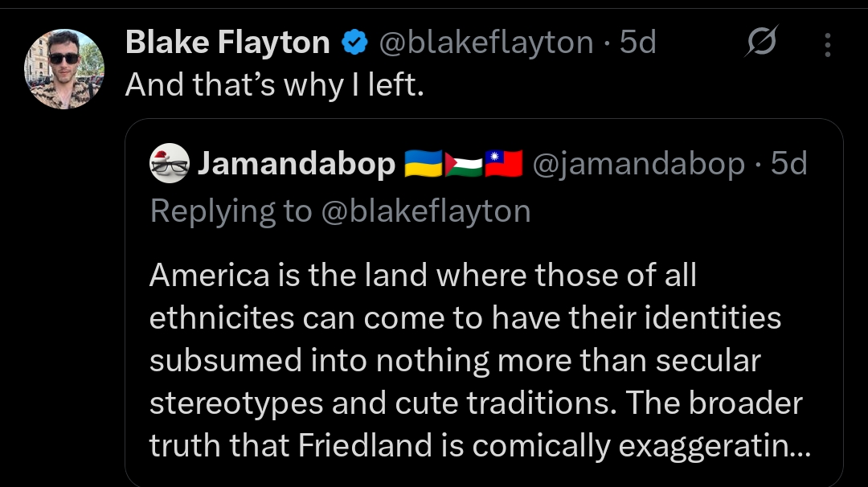Screen dimensions: 868x487
Task: Click Jamandabop's small avatar icon
Action: pyautogui.click(x=170, y=164)
